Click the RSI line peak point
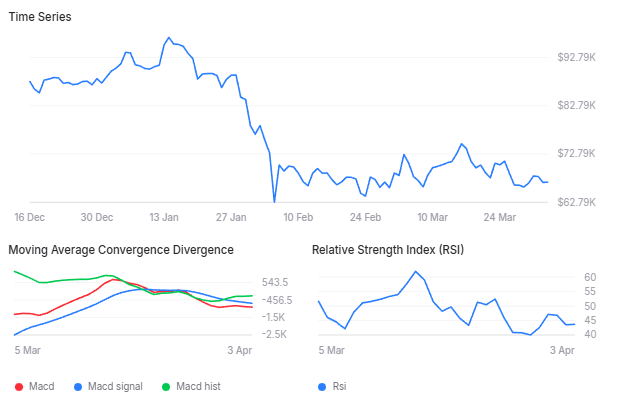Viewport: 618px width, 400px height. pyautogui.click(x=415, y=272)
